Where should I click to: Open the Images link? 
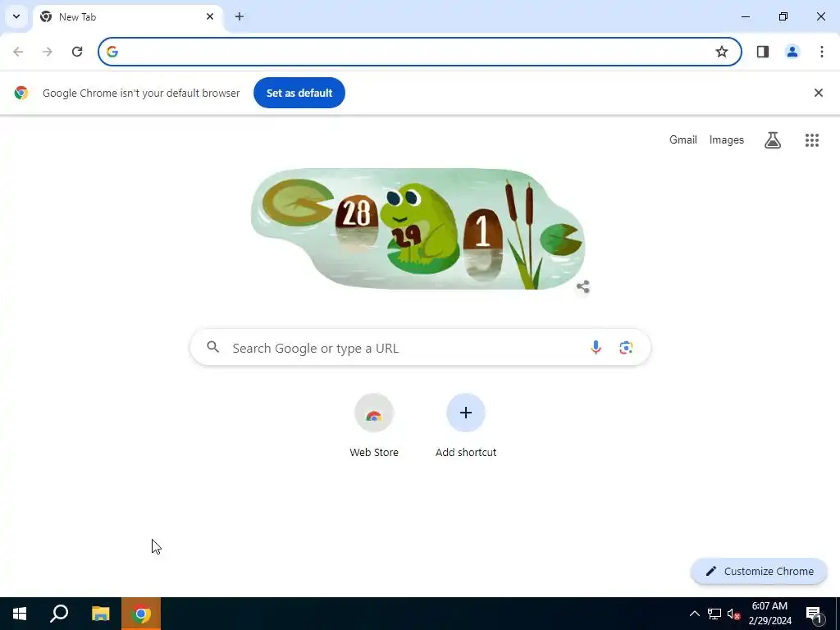pos(727,139)
